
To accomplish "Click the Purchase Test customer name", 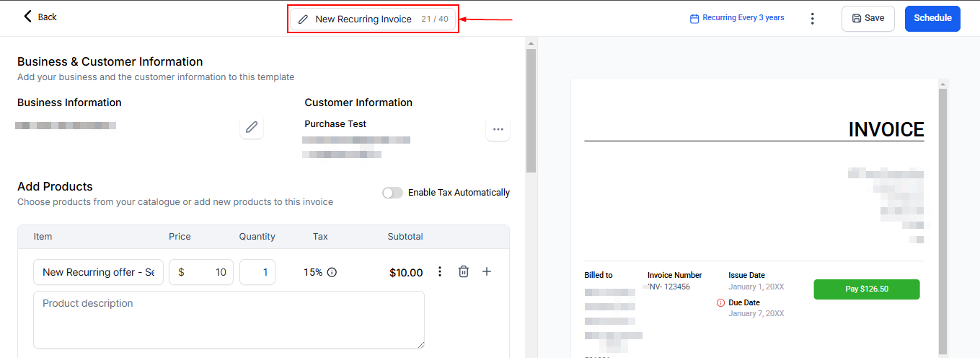I will [x=335, y=124].
